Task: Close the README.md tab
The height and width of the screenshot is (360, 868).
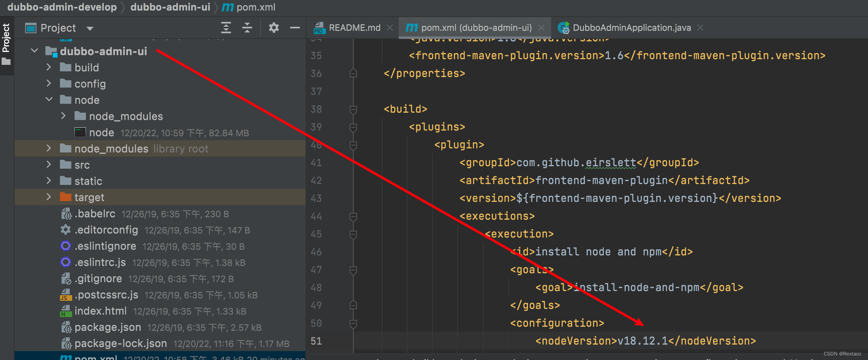Action: [390, 28]
